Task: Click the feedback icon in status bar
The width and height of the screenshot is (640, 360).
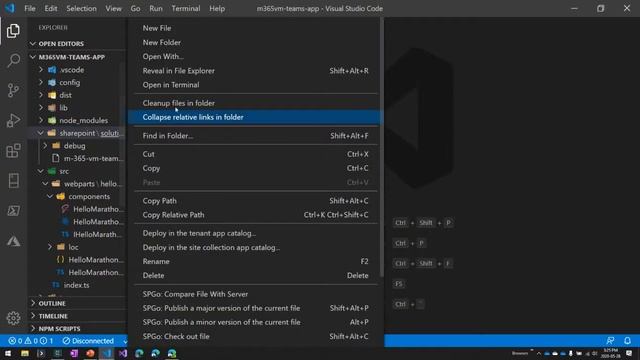Action: (610, 341)
